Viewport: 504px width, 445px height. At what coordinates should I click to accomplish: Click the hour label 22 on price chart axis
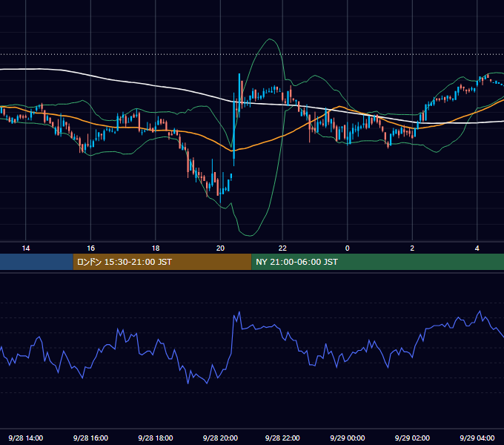282,248
